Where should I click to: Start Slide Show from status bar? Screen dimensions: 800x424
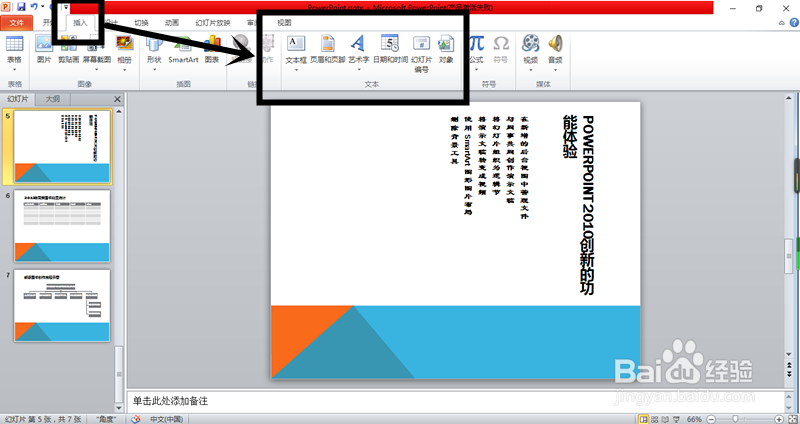(x=676, y=419)
